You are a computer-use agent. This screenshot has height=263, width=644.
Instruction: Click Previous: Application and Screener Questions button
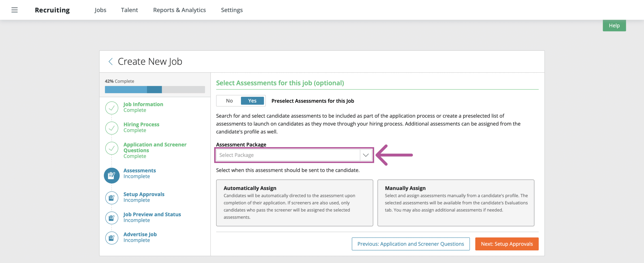click(x=411, y=244)
